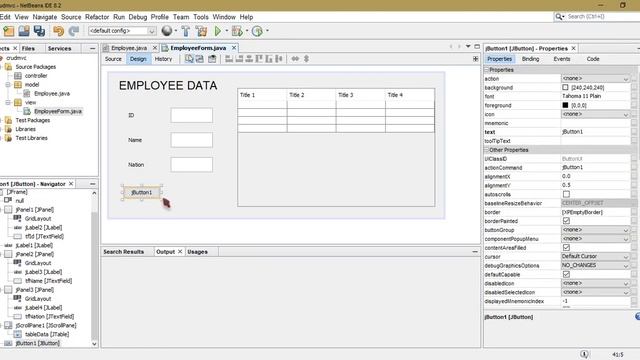Viewport: 640px width, 360px height.
Task: Click the Change Horizontal Resizability arrows icon
Action: [x=295, y=59]
